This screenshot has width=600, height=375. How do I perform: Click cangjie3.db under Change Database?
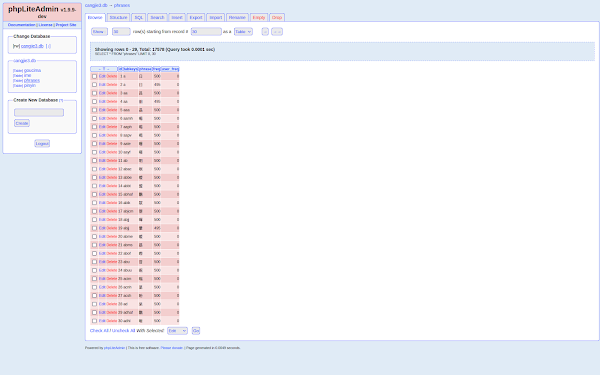point(32,46)
